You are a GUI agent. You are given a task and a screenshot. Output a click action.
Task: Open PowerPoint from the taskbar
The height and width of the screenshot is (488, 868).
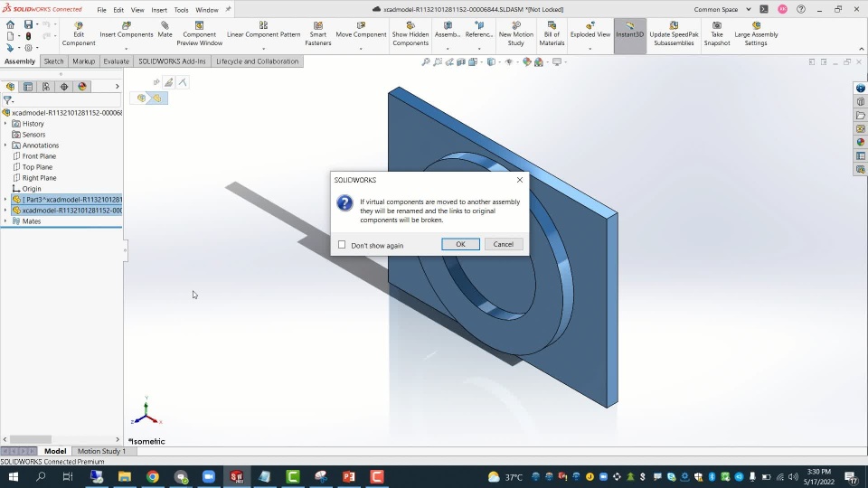coord(349,476)
